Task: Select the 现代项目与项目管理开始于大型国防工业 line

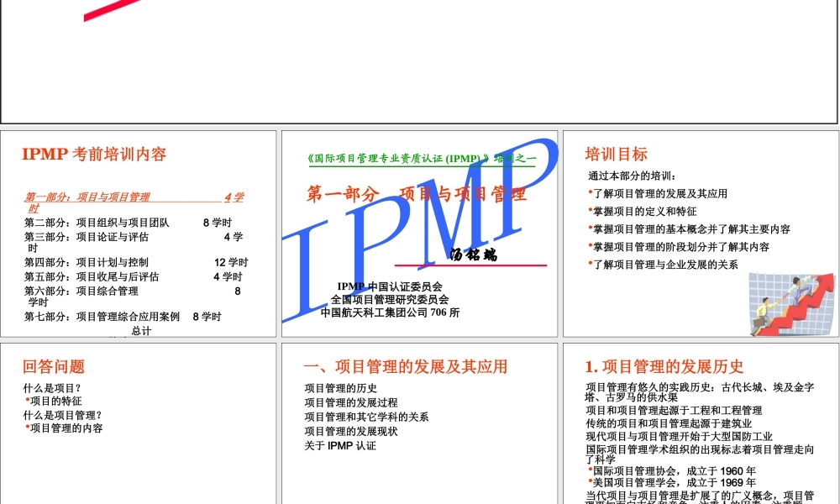Action: coord(679,436)
